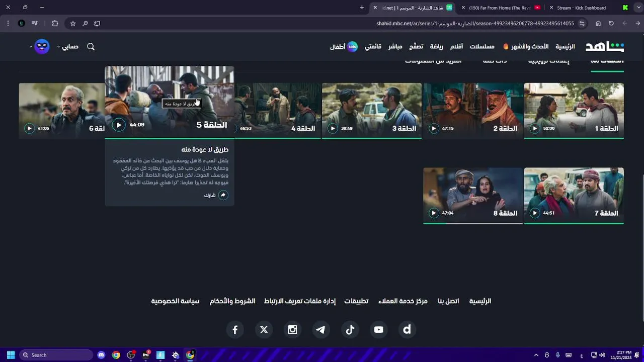Open الأحدث والأشهر in the top navigation
Screen dimensions: 644x362
530,47
